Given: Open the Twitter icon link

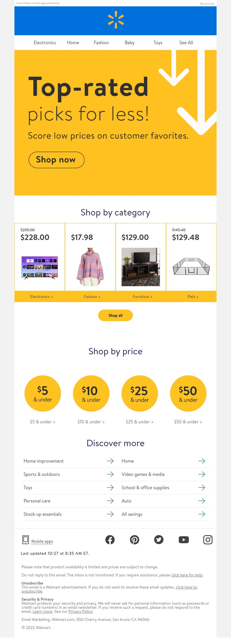Looking at the screenshot, I should point(159,539).
